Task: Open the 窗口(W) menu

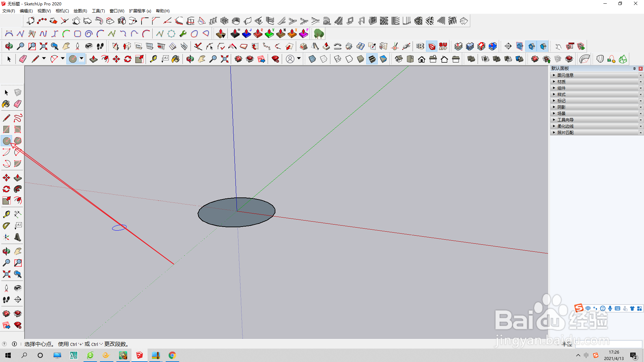Action: click(x=117, y=11)
